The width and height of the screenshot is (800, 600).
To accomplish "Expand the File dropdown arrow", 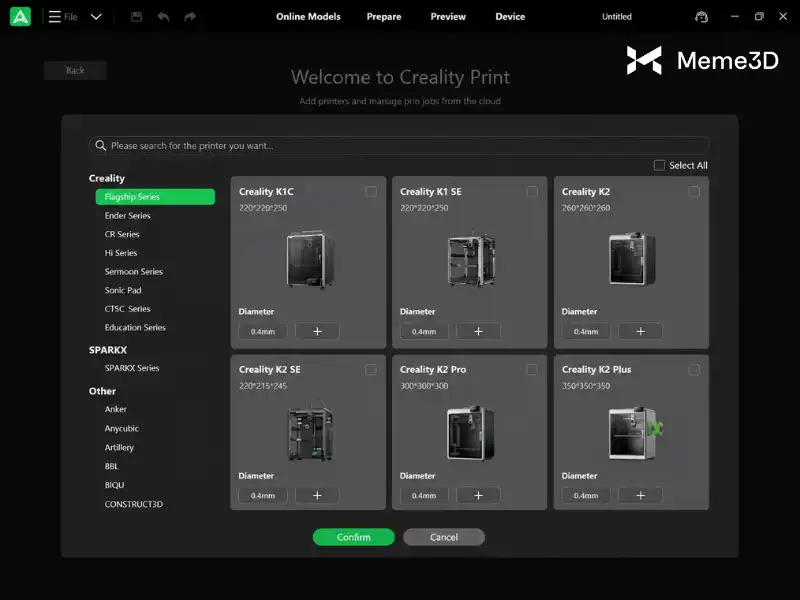I will 96,17.
